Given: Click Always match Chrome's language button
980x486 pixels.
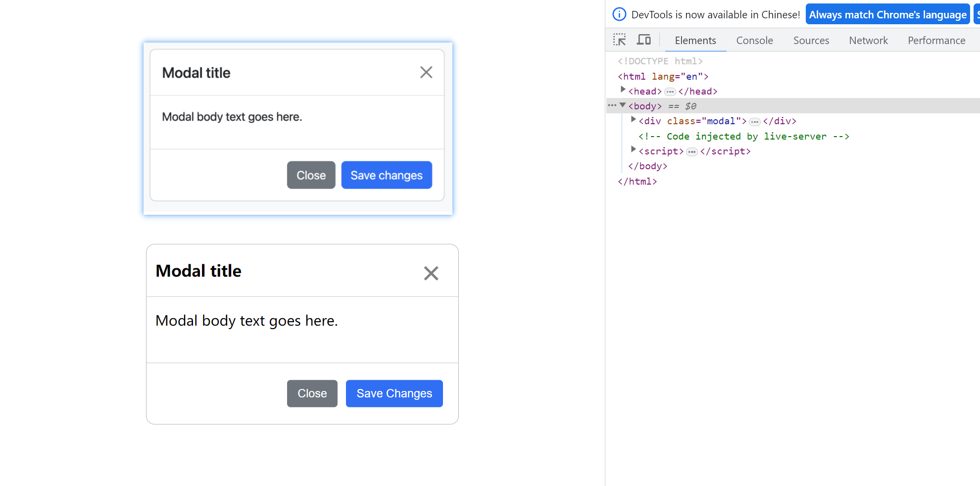Looking at the screenshot, I should 887,14.
